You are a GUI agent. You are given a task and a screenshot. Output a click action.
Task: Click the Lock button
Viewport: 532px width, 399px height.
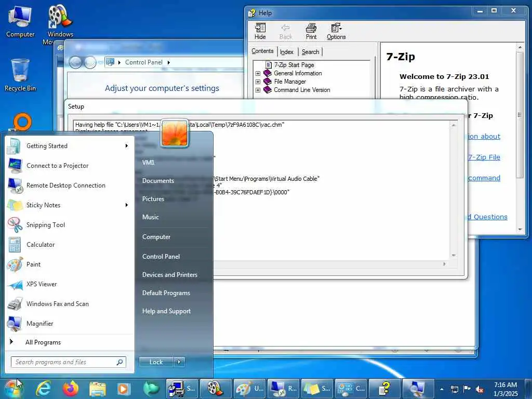(156, 362)
